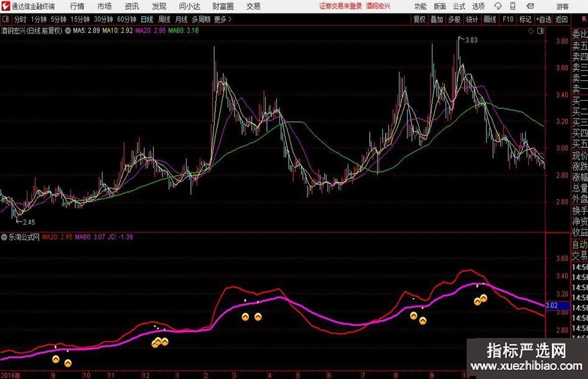Click gear icon beside 乐淘公式网 indicator name
This screenshot has width=588, height=379.
(5, 237)
